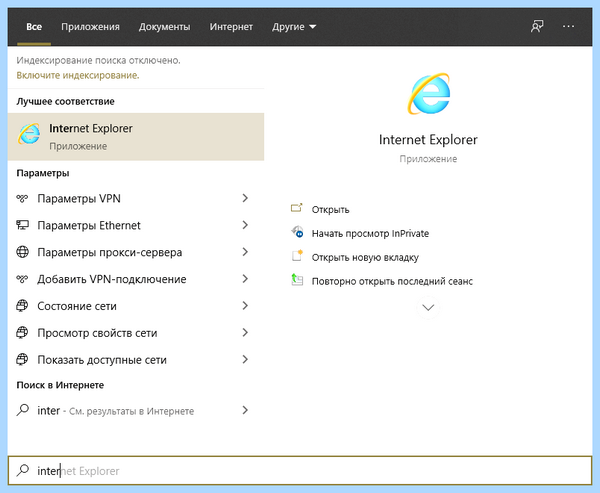Open the Параметры VPN settings result
Screen dimensions: 600x493
136,198
